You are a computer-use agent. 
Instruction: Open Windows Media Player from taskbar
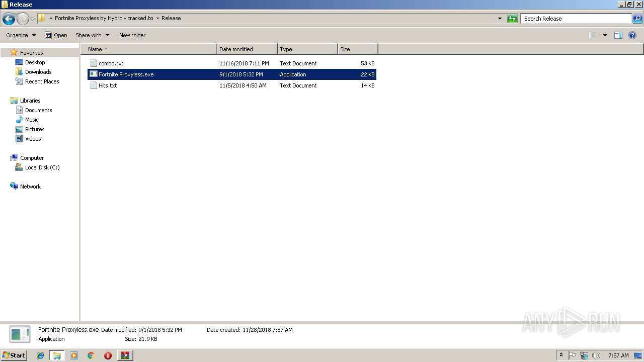coord(74,355)
